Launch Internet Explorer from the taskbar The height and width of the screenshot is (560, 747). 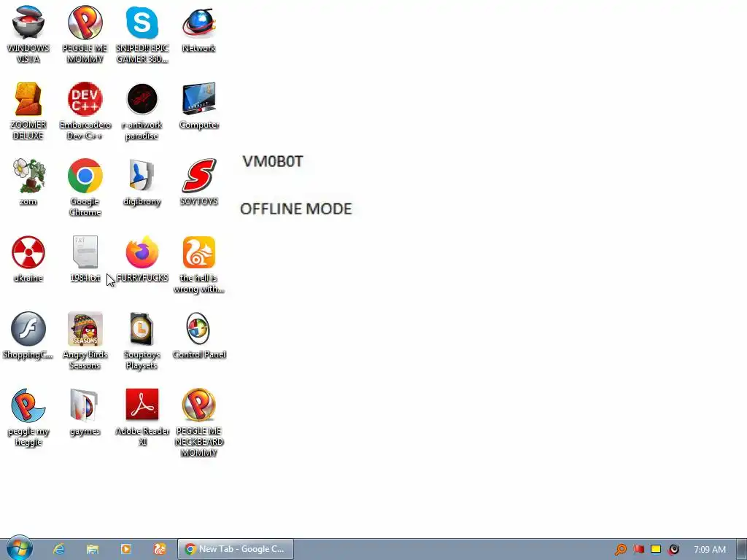[x=58, y=549]
